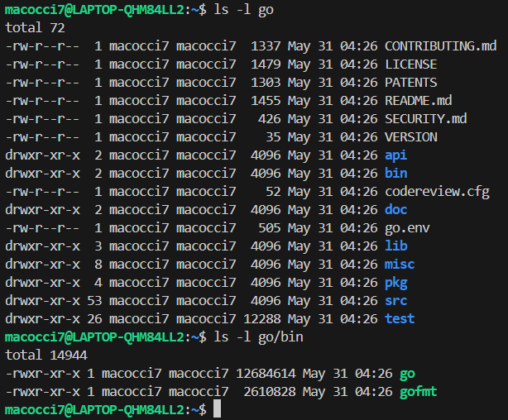Click the blue doc directory name
The height and width of the screenshot is (420, 508).
pos(396,210)
